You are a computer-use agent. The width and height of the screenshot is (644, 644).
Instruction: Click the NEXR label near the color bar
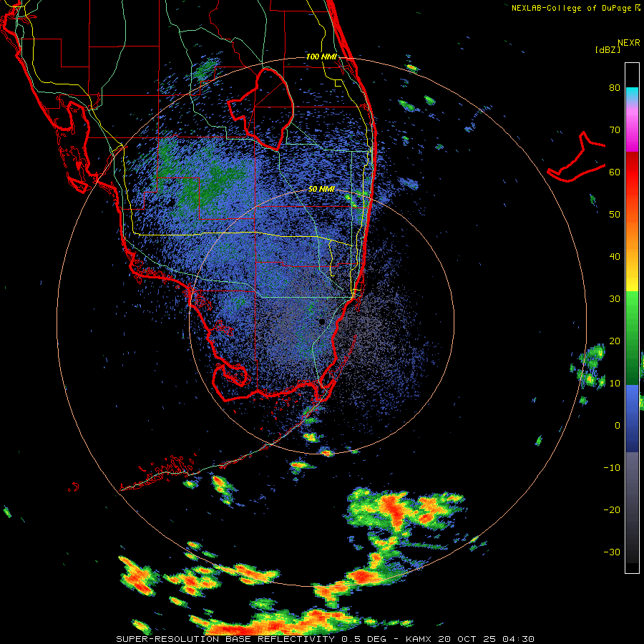pyautogui.click(x=629, y=43)
